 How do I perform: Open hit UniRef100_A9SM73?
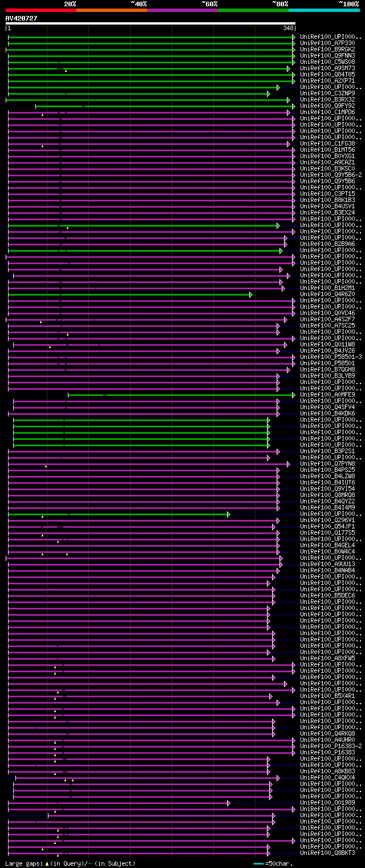click(x=327, y=68)
